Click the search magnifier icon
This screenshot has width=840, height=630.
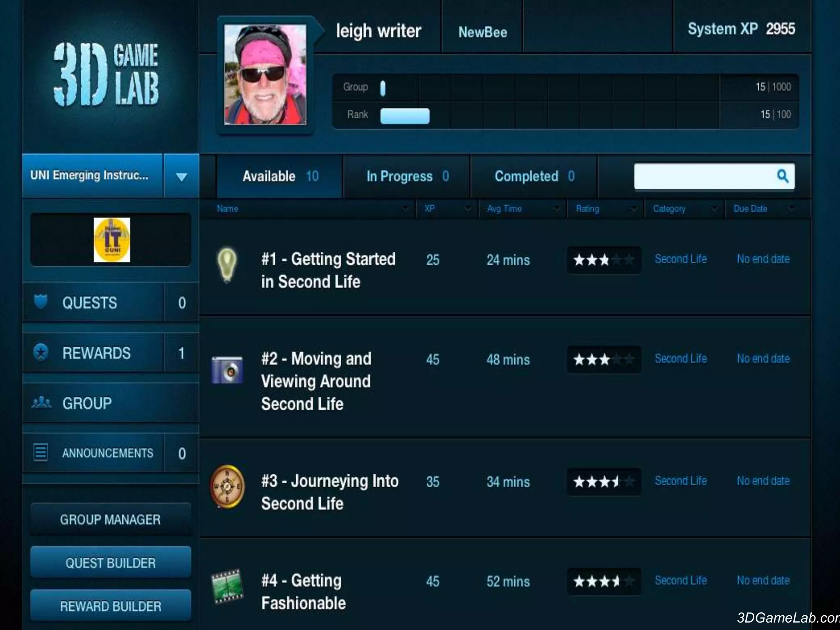pyautogui.click(x=783, y=176)
